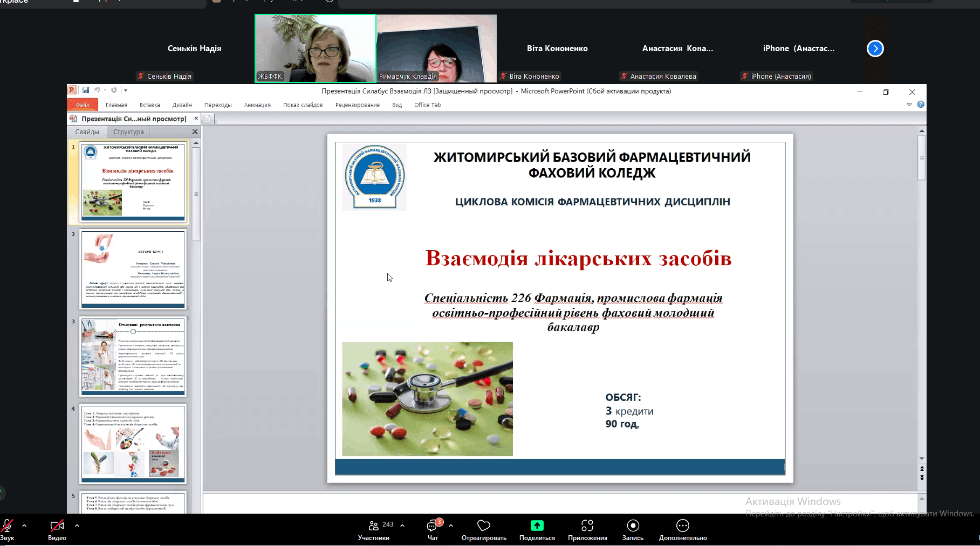Click the Віта Кононенко participant tile
This screenshot has height=546, width=980.
tap(557, 49)
